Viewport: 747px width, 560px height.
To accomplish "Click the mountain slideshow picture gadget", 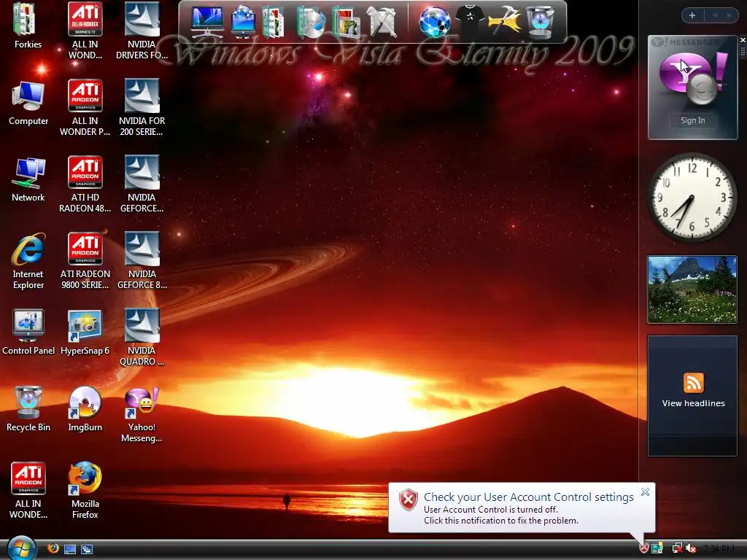I will (692, 289).
